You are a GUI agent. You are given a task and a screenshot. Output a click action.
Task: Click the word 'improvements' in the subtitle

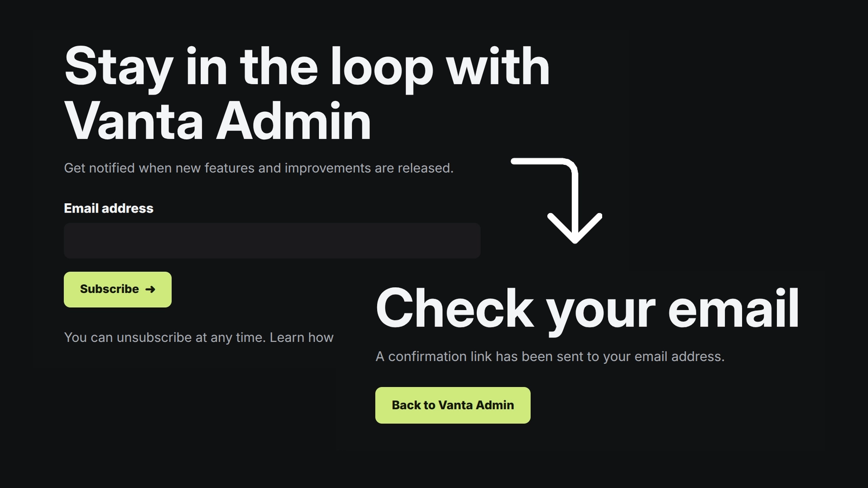point(328,169)
